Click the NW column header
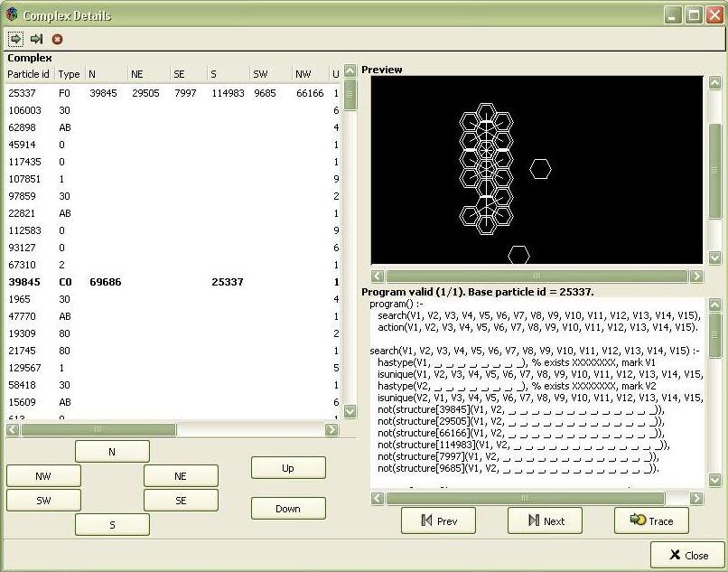 coord(310,74)
